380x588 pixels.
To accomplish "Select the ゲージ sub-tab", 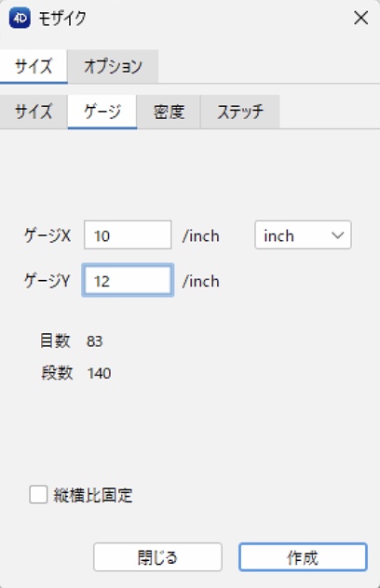I will [x=102, y=112].
